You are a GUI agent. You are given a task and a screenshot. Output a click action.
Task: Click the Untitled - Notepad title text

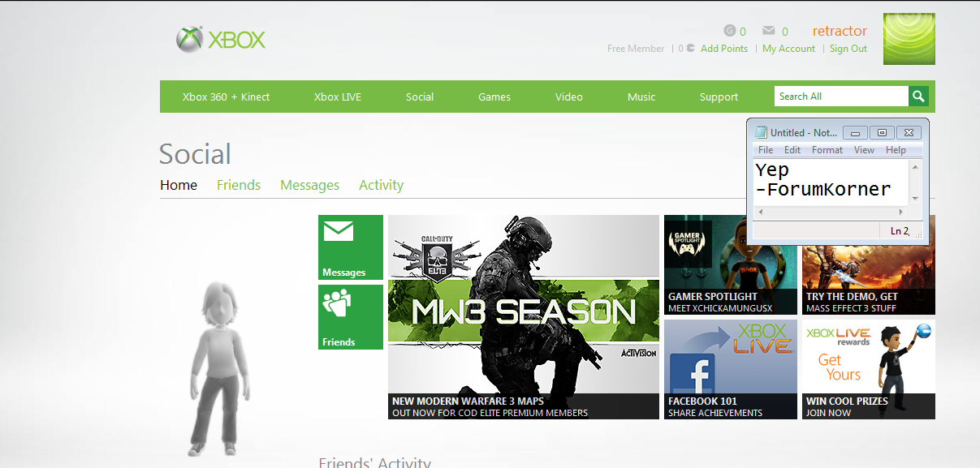pos(804,132)
